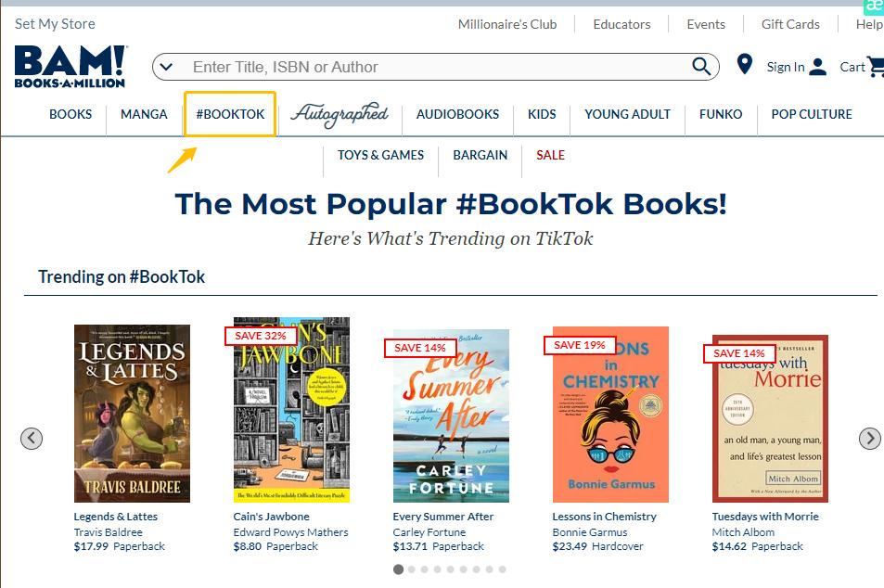Click the magnifying glass search icon
This screenshot has height=588, width=884.
tap(701, 66)
